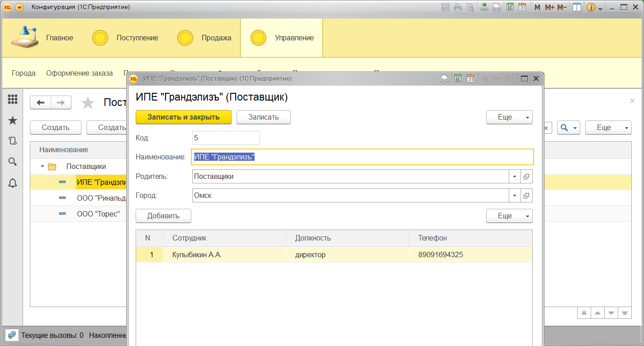Image resolution: width=644 pixels, height=346 pixels.
Task: Add page to favorites with gray star
Action: [88, 103]
